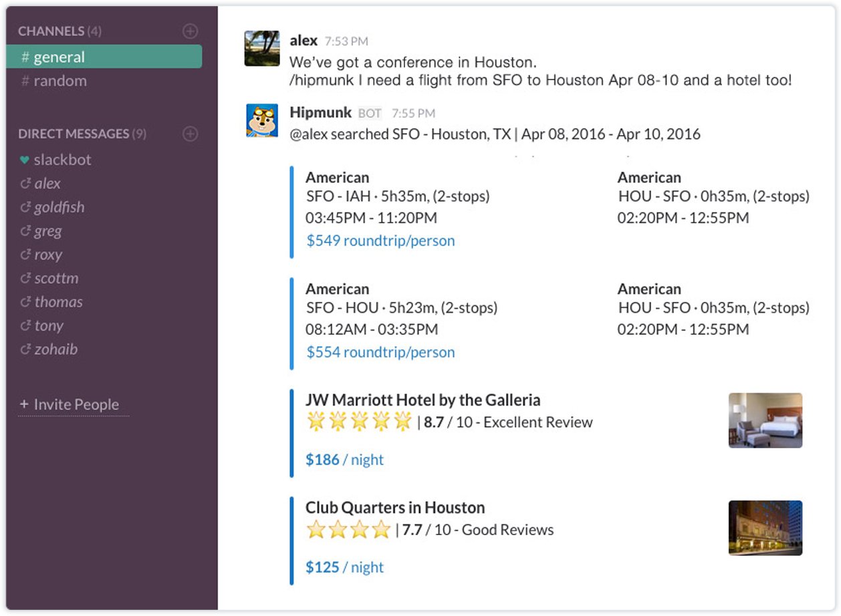This screenshot has width=841, height=616.
Task: Open direct message with tony
Action: pos(49,326)
